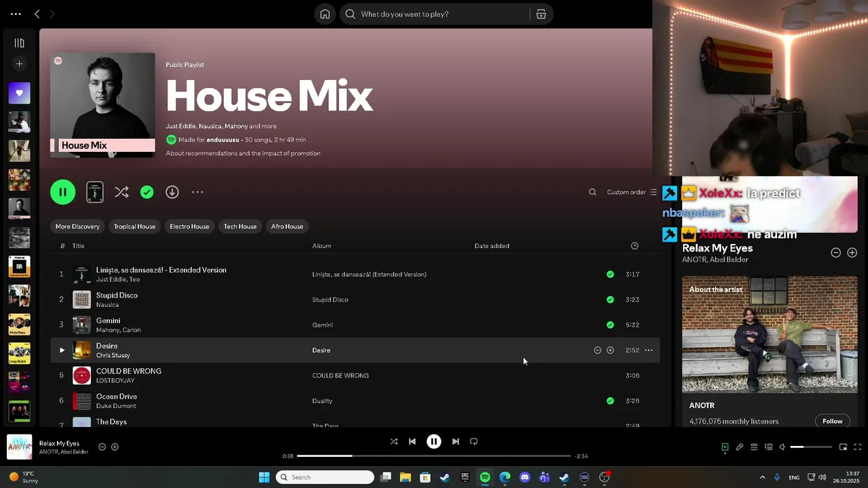
Task: Click plus icon in Now Playing panel
Action: (x=852, y=252)
